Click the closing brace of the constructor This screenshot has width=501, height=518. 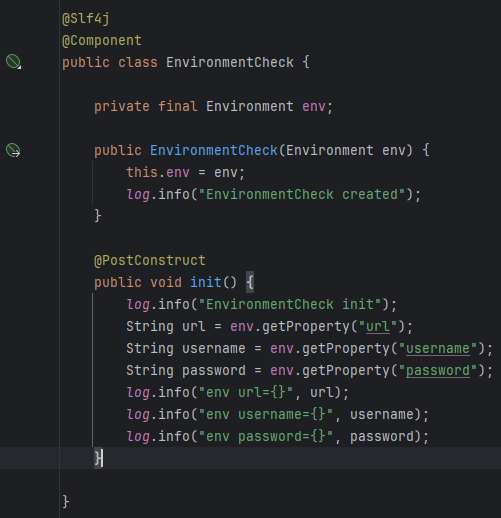tap(98, 216)
